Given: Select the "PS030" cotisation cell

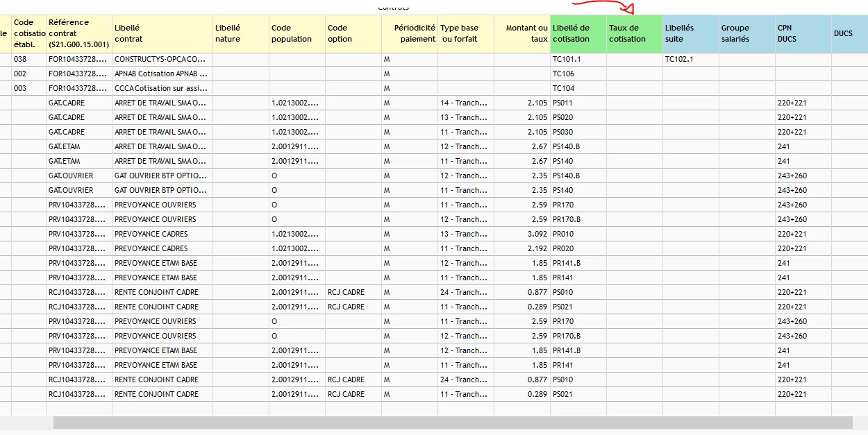Looking at the screenshot, I should (578, 133).
